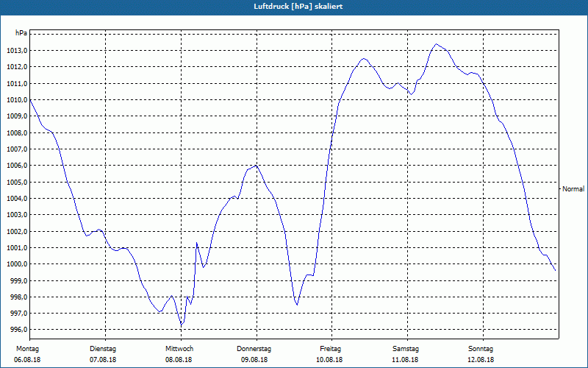This screenshot has height=368, width=588.
Task: Click the date 11.08.18
Action: pyautogui.click(x=405, y=360)
